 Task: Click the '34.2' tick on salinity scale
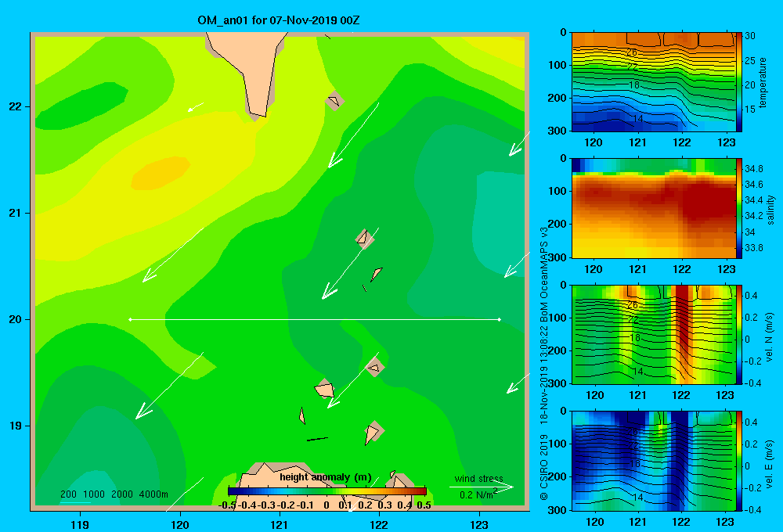point(753,216)
